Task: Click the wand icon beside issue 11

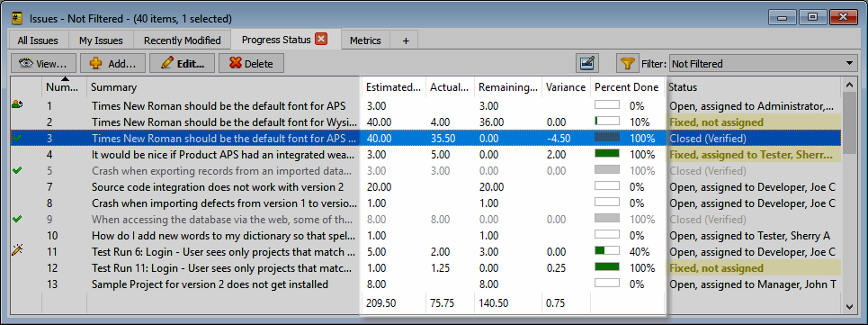Action: pyautogui.click(x=17, y=251)
